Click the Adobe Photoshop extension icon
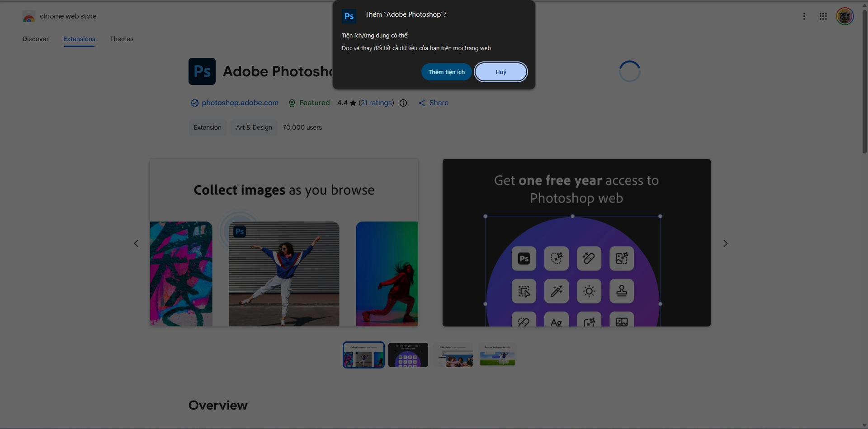 coord(202,71)
